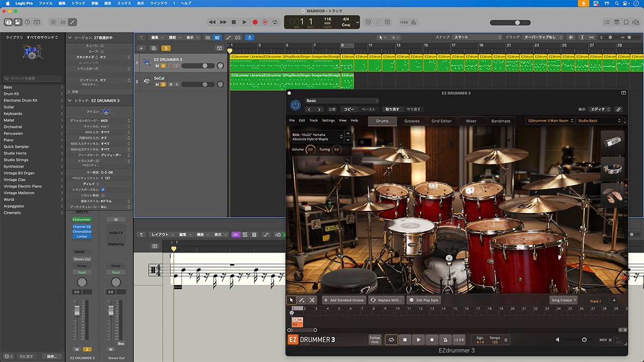644x362 pixels.
Task: Open the ファイル menu in macOS menu bar
Action: click(45, 3)
